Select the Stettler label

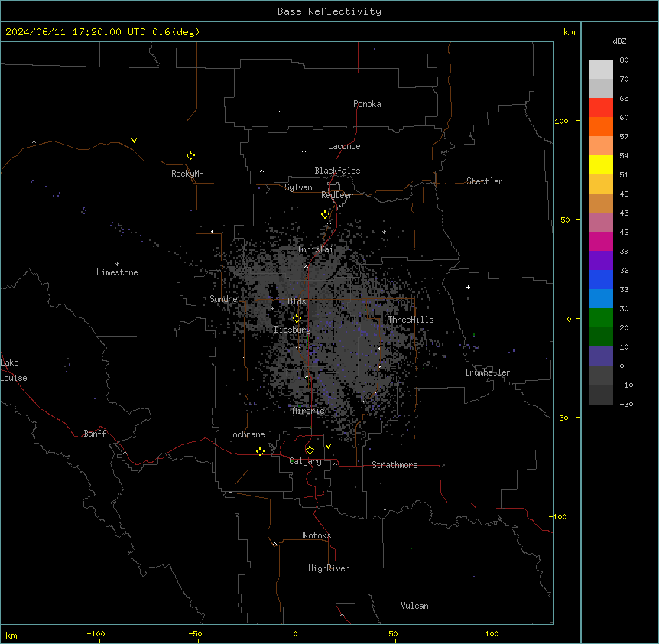[485, 181]
